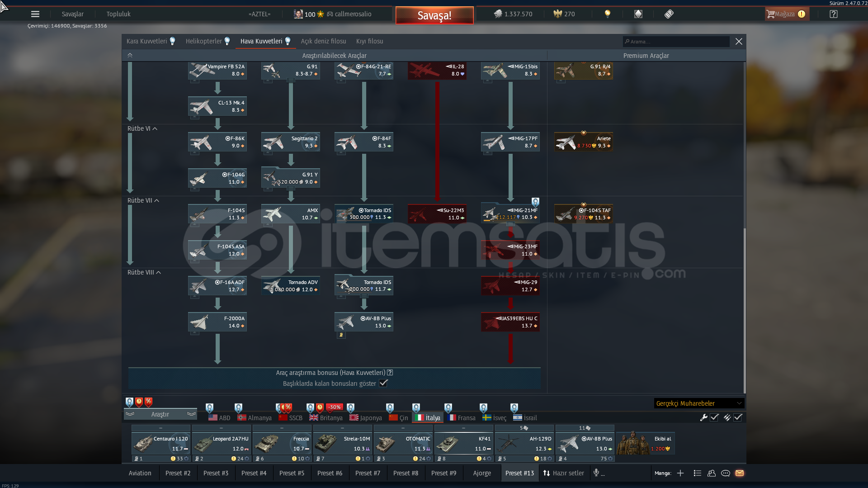Click the Golden Eagles balance 270
Image resolution: width=868 pixels, height=488 pixels.
564,14
